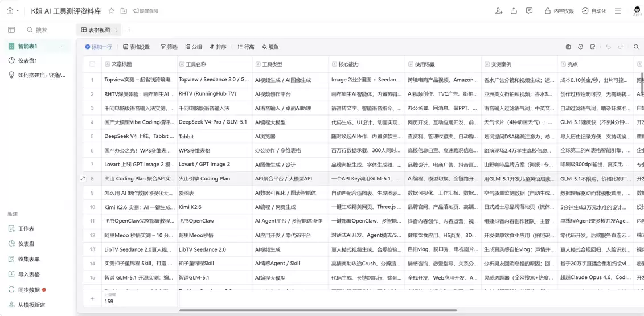This screenshot has width=644, height=316.
Task: Select 智能表1 in the sidebar
Action: [x=37, y=46]
